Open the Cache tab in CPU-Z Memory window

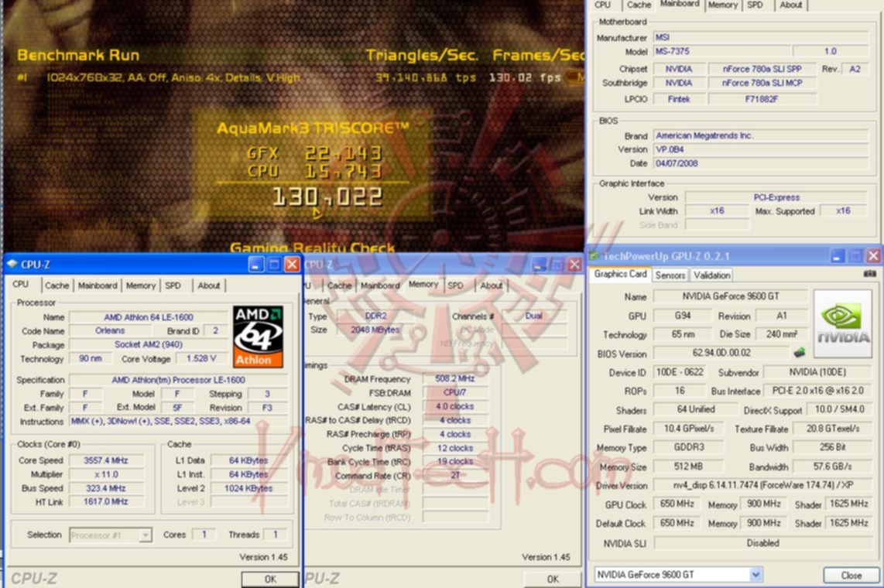pyautogui.click(x=339, y=285)
